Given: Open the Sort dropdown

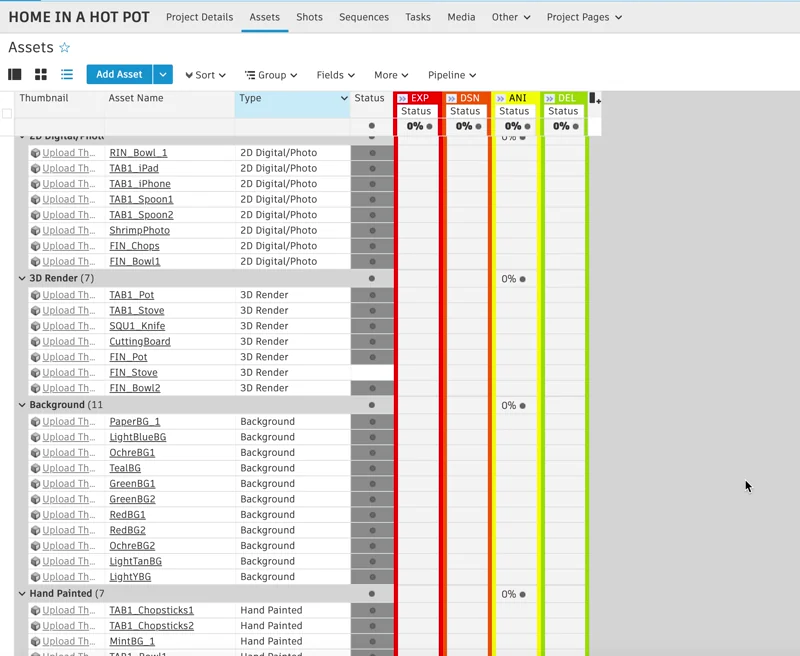Looking at the screenshot, I should [205, 75].
